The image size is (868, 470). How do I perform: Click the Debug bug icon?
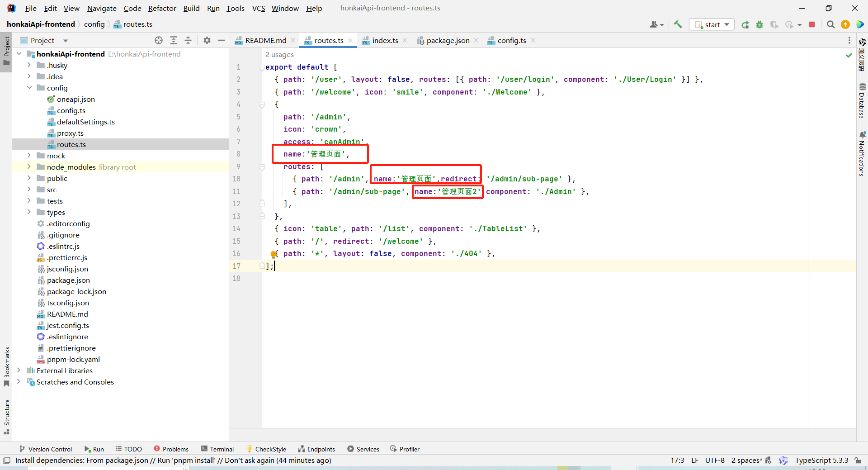pyautogui.click(x=759, y=24)
